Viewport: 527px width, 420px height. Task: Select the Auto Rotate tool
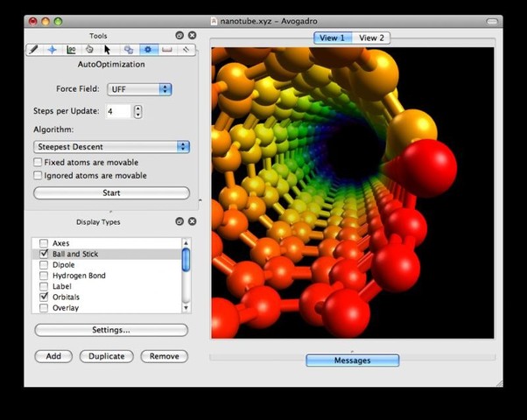coord(129,50)
